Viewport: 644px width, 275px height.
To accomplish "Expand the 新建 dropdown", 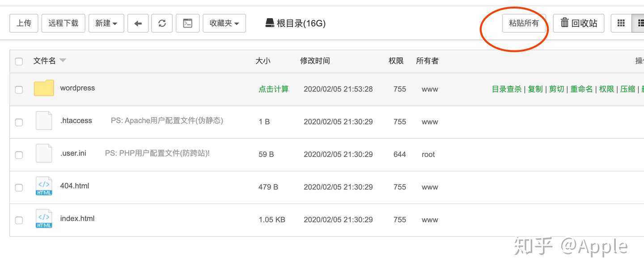I will click(x=106, y=23).
